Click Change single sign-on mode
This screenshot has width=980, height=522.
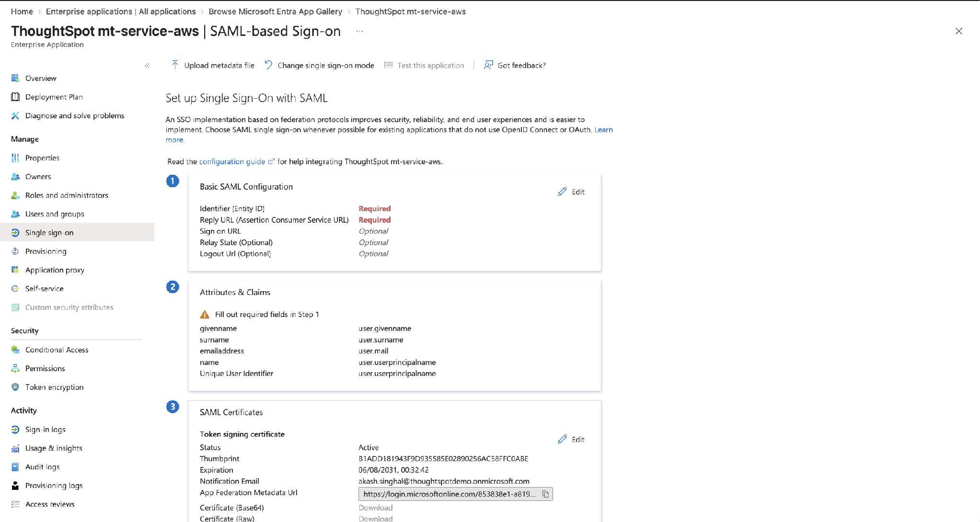[x=320, y=65]
